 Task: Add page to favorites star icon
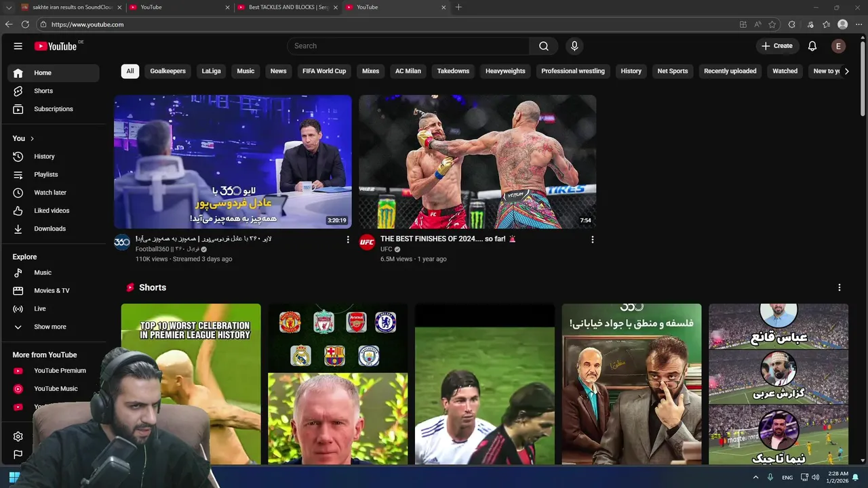point(772,24)
